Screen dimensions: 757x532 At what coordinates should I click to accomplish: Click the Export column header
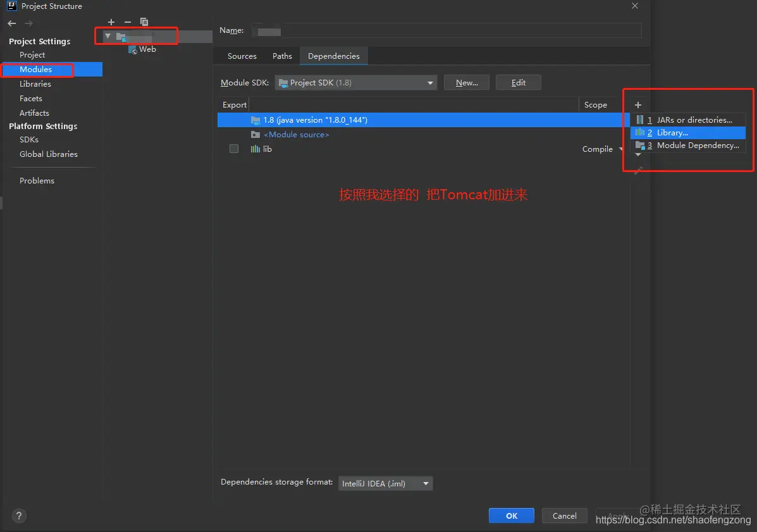coord(234,105)
